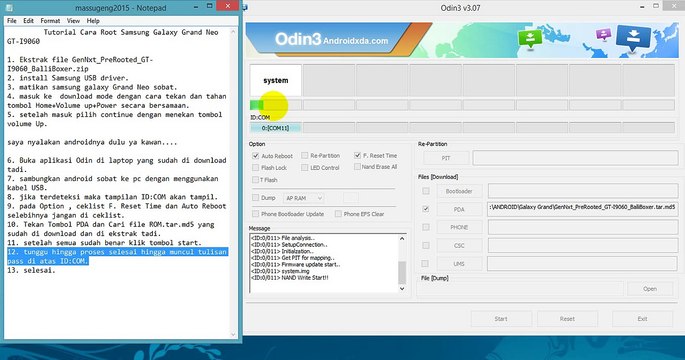This screenshot has height=360, width=685.
Task: Minimize the Odin3 window
Action: coord(643,7)
